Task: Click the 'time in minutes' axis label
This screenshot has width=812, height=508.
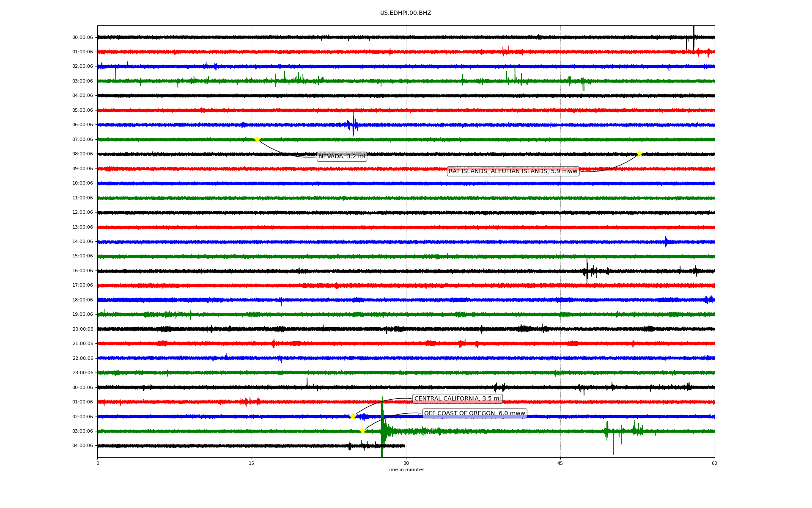Action: pos(406,470)
